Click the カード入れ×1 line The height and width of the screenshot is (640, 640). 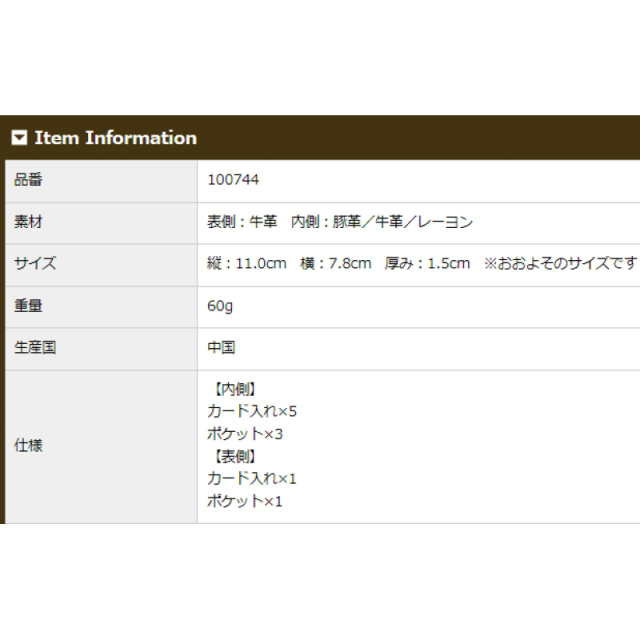click(x=252, y=478)
